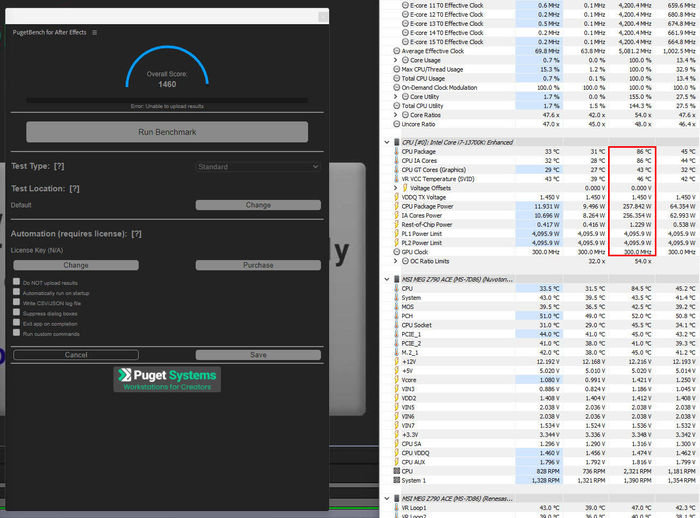This screenshot has width=700, height=518.
Task: Click the bolt icon next to Vcore
Action: pyautogui.click(x=396, y=380)
